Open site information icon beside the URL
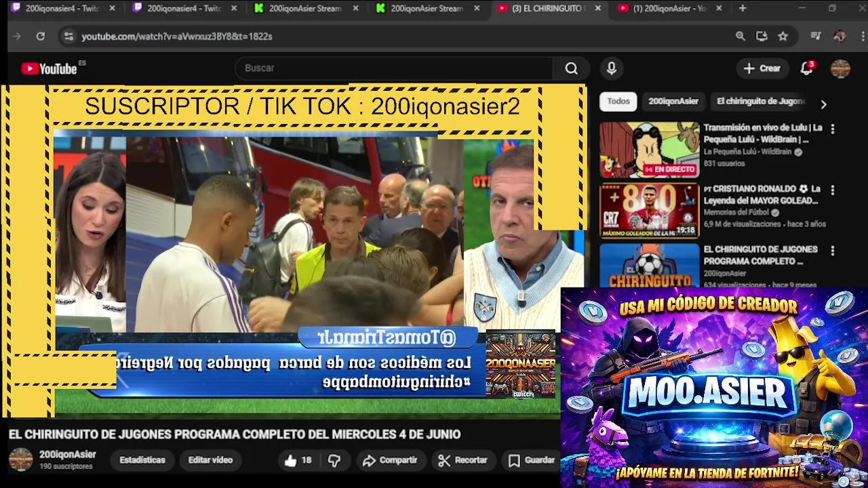This screenshot has width=868, height=488. click(68, 37)
